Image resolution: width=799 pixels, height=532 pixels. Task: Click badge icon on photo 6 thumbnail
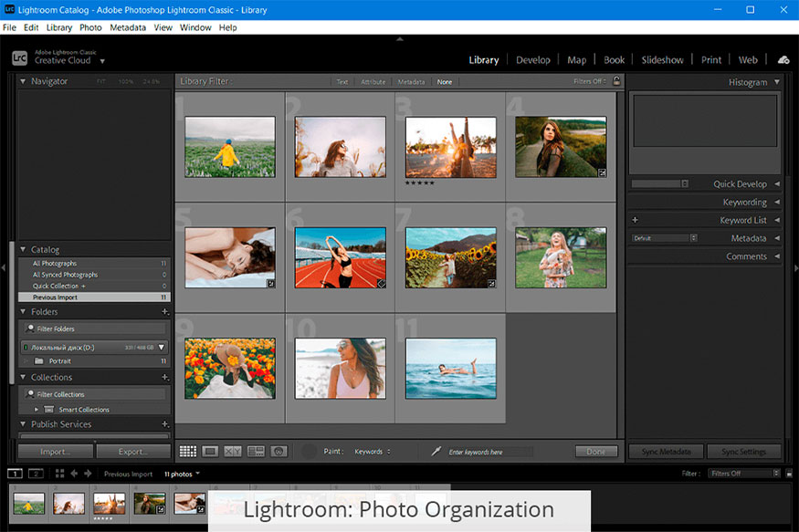point(381,284)
